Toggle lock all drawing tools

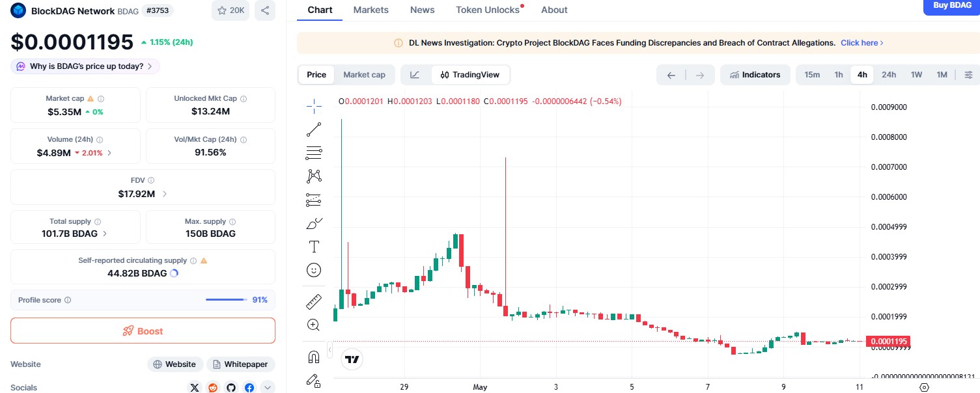(314, 380)
